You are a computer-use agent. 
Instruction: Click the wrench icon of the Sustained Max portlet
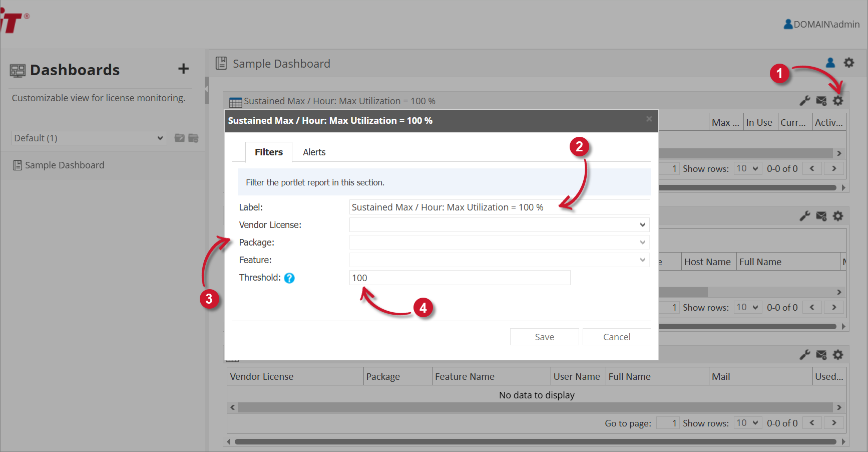coord(804,101)
